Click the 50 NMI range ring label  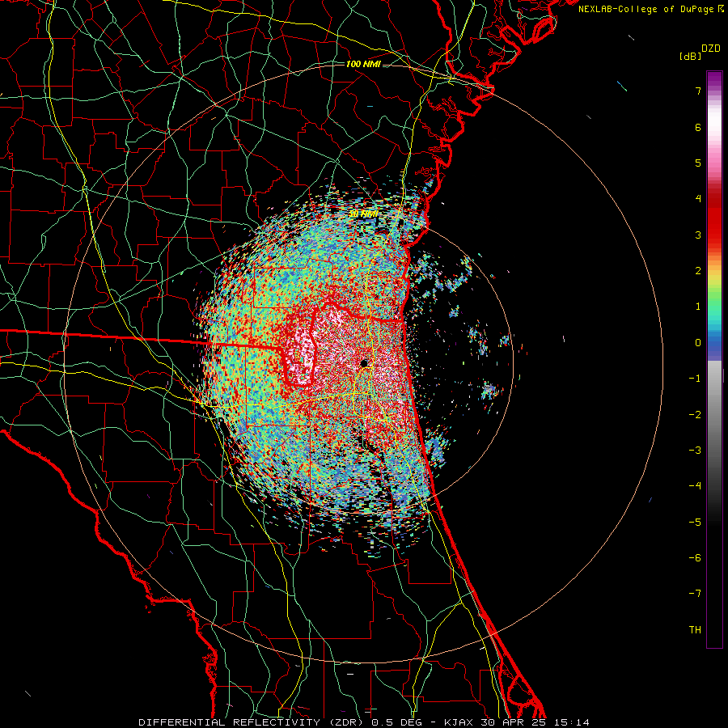point(363,214)
